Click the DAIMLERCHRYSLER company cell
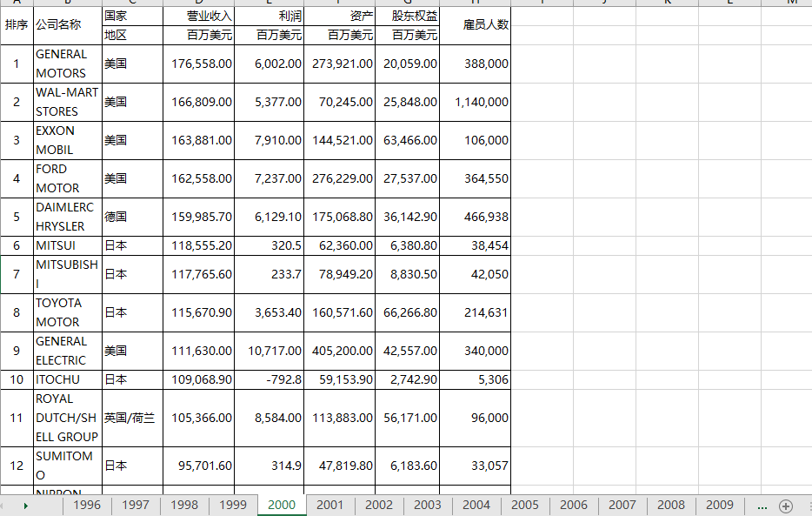Viewport: 812px width, 516px height. coord(68,217)
